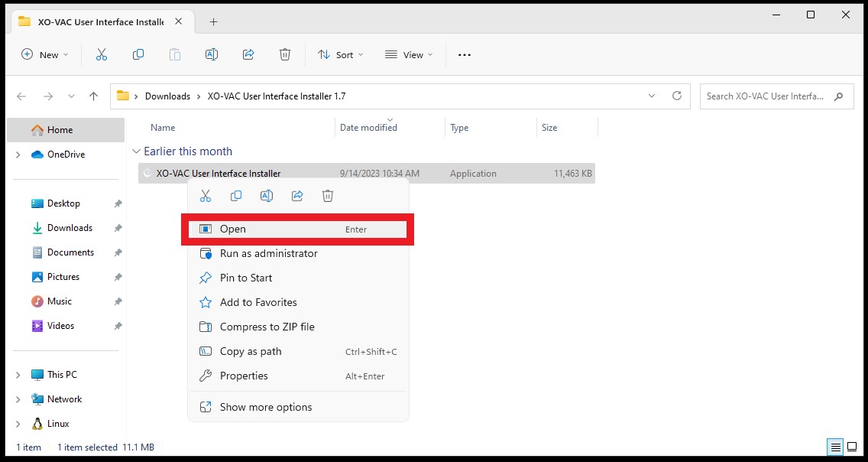This screenshot has width=868, height=462.
Task: Click the Delete icon in the context menu
Action: coord(328,196)
